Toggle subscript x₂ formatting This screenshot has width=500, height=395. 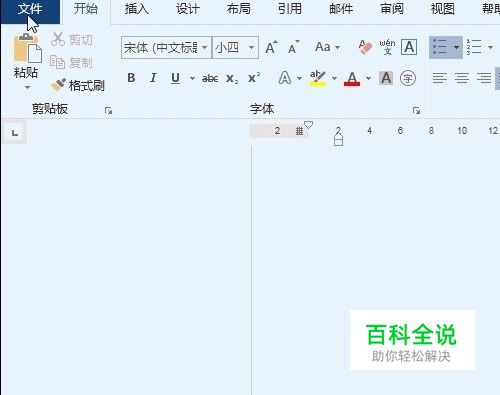pos(232,79)
